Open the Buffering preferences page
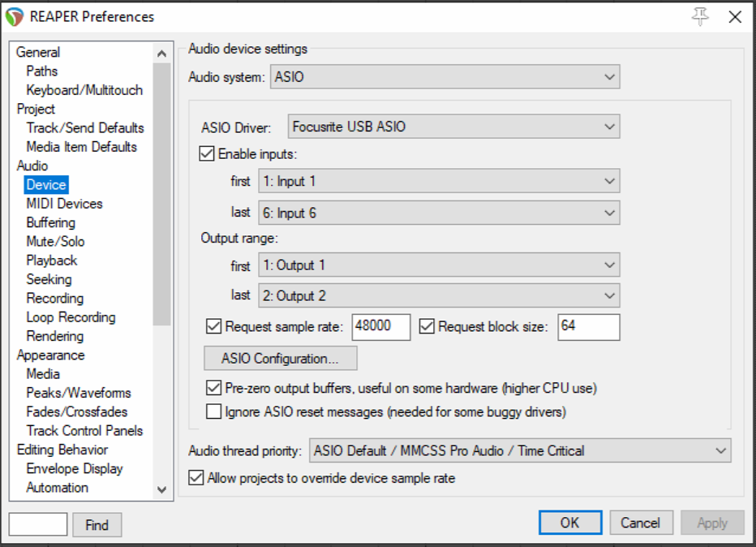 (x=50, y=222)
